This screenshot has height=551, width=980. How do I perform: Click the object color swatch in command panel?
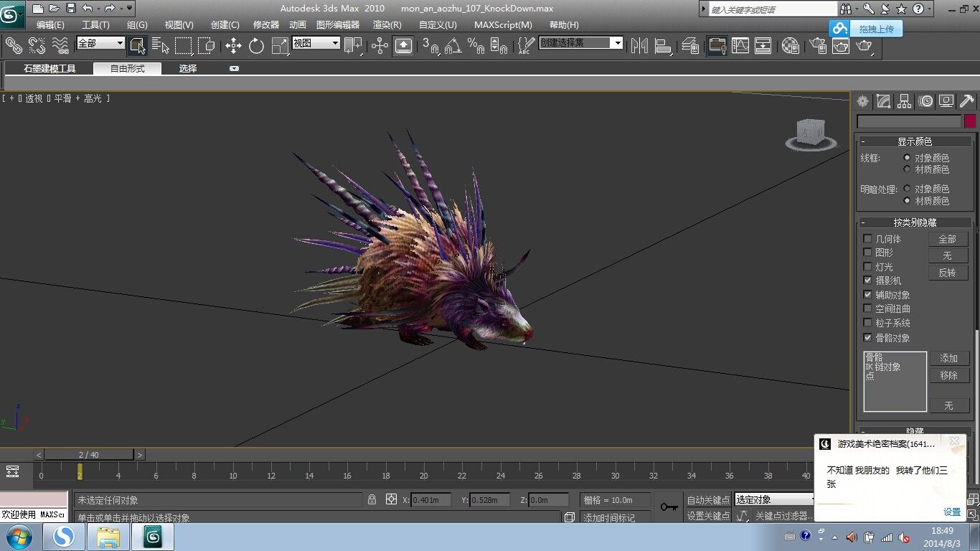coord(970,121)
